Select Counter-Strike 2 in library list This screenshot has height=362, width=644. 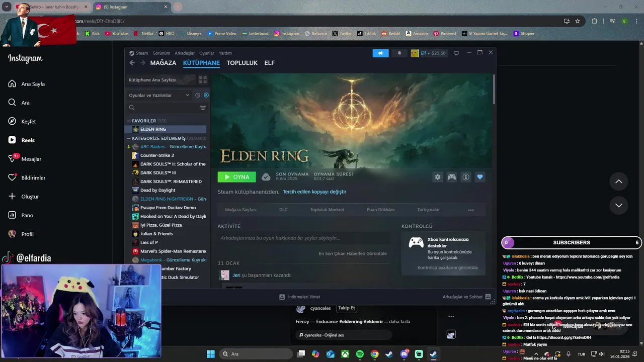tap(166, 155)
